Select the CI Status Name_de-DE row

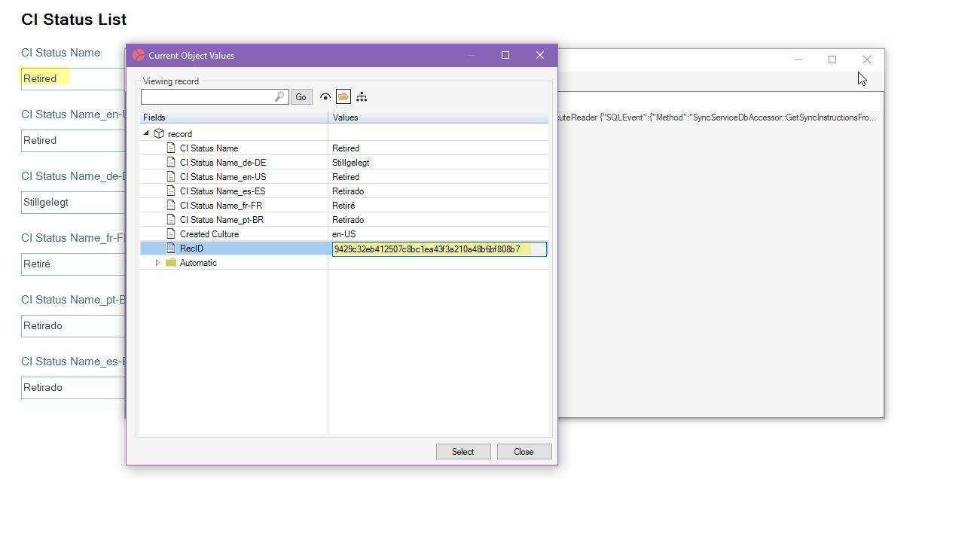(x=223, y=163)
